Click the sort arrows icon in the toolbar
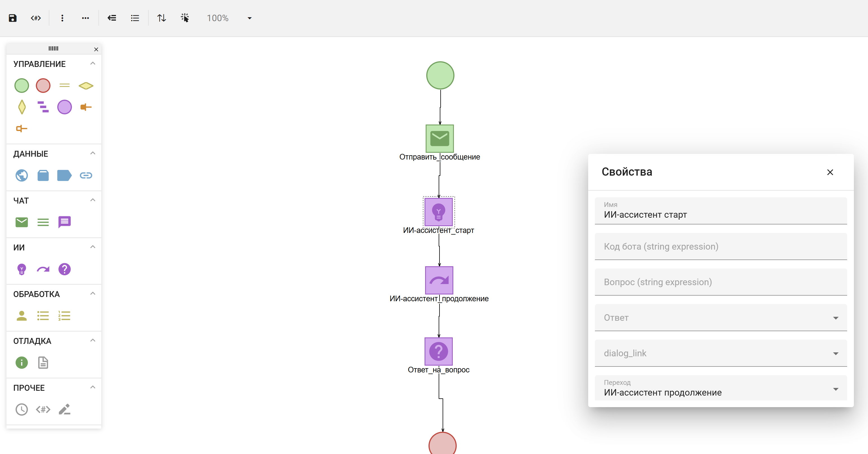 (x=161, y=18)
